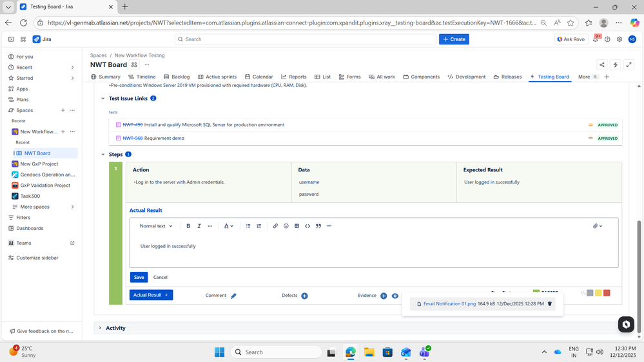Open the attachment dropdown in editor
Viewport: 644px width, 362px height.
point(598,226)
